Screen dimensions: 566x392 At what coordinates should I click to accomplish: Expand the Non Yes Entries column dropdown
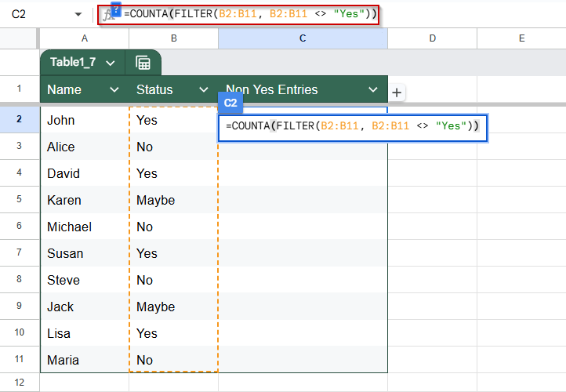coord(373,89)
